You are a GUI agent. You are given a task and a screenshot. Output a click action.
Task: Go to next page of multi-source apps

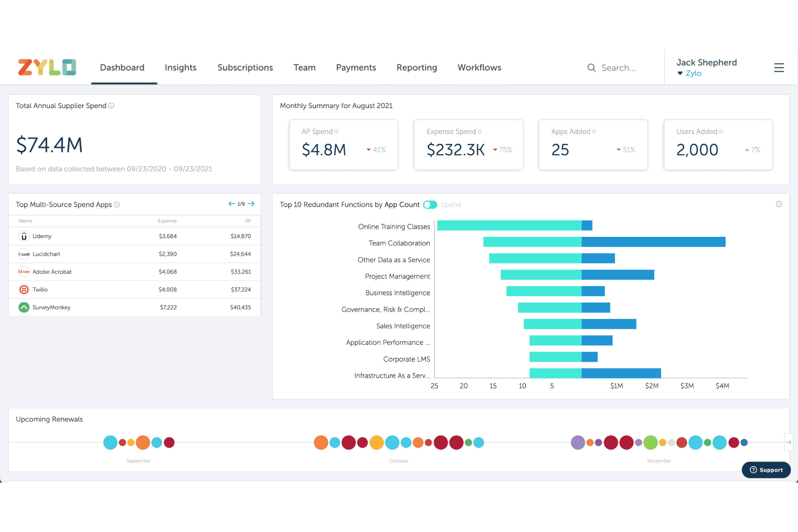pyautogui.click(x=251, y=204)
